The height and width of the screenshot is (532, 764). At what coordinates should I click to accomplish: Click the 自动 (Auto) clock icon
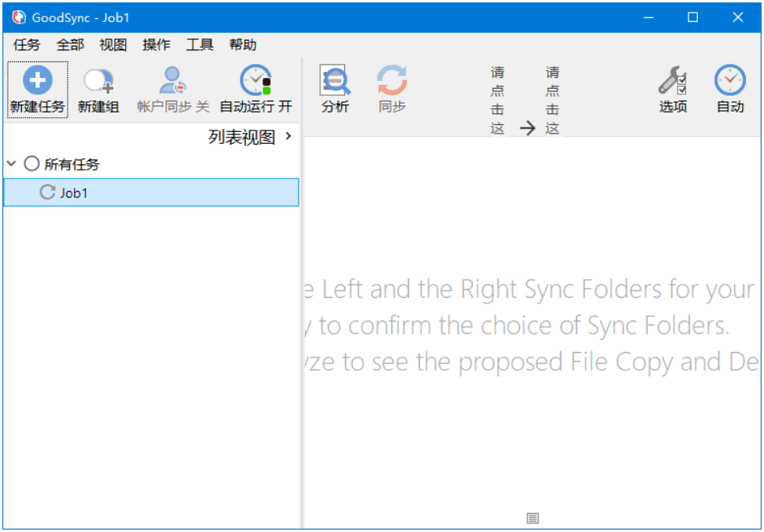click(729, 80)
